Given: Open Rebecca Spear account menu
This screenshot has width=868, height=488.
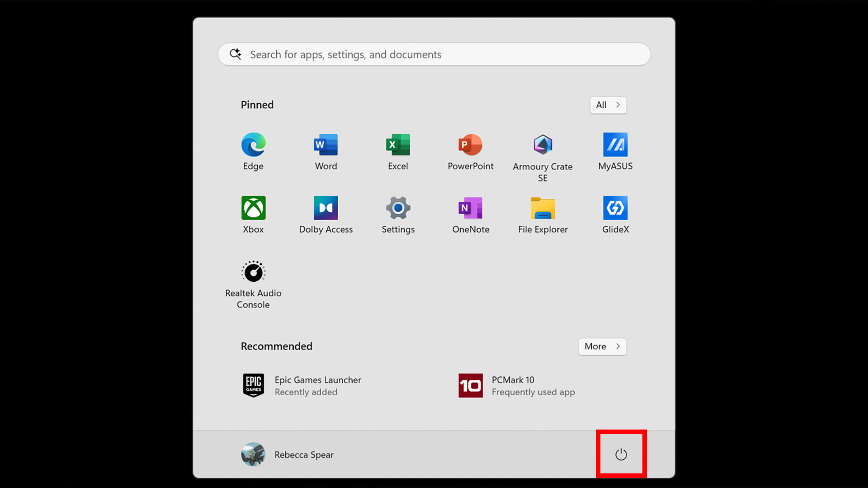Looking at the screenshot, I should [288, 455].
